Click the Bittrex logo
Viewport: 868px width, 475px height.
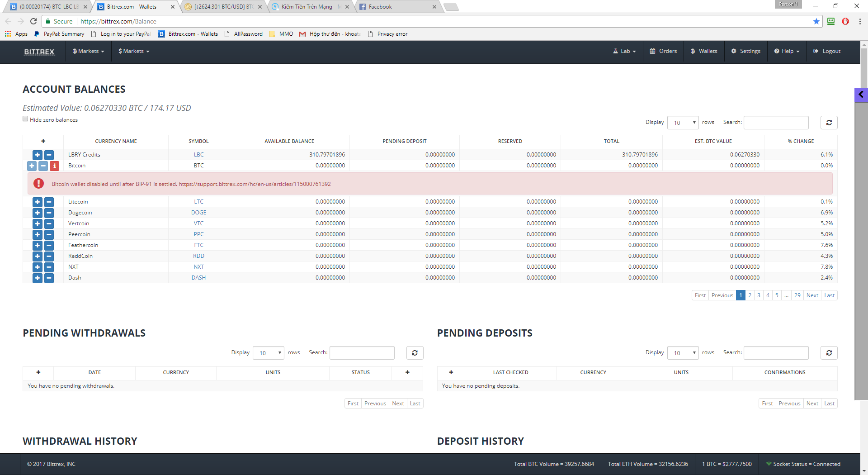coord(39,52)
